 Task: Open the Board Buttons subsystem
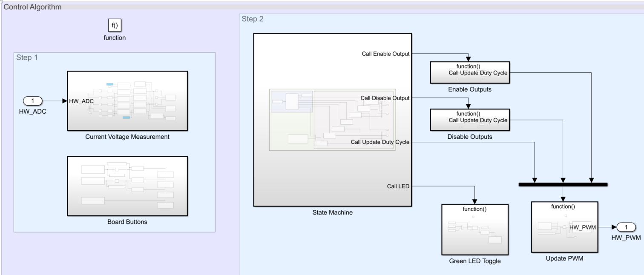[127, 186]
